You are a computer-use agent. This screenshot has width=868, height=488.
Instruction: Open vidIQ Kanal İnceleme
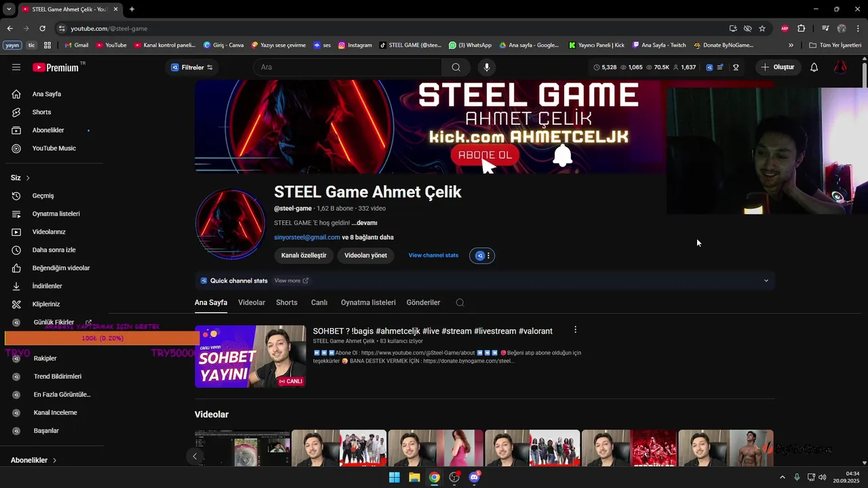coord(55,413)
